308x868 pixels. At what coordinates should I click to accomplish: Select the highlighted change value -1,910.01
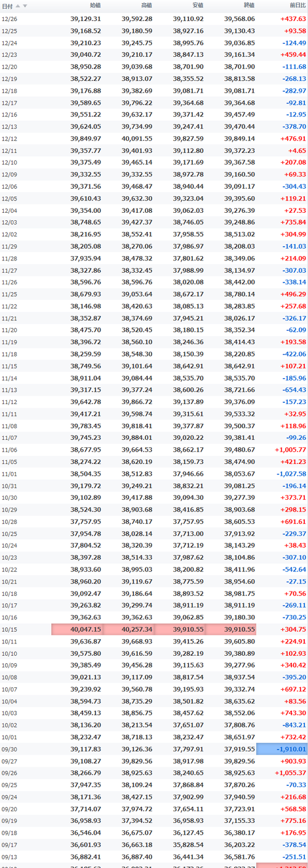pyautogui.click(x=291, y=750)
